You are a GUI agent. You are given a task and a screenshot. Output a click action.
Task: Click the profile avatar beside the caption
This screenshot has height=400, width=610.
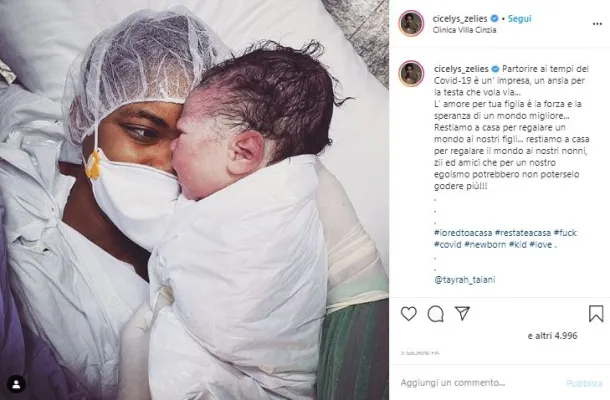click(411, 73)
